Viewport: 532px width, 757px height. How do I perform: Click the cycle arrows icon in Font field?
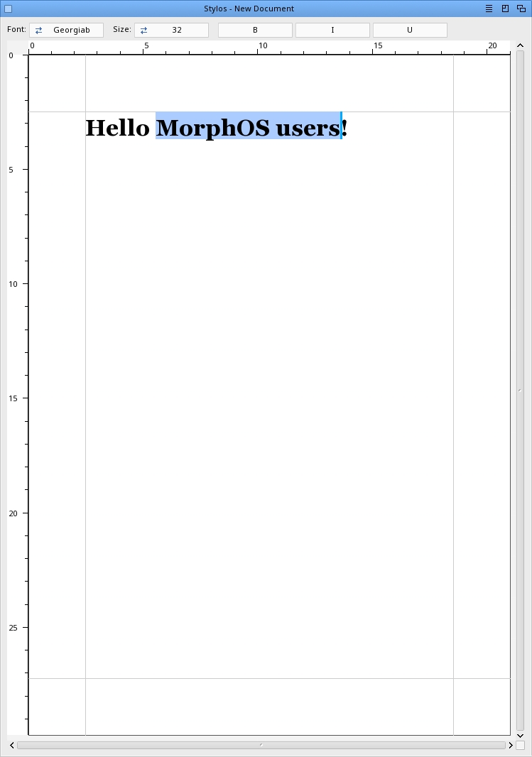click(x=39, y=30)
